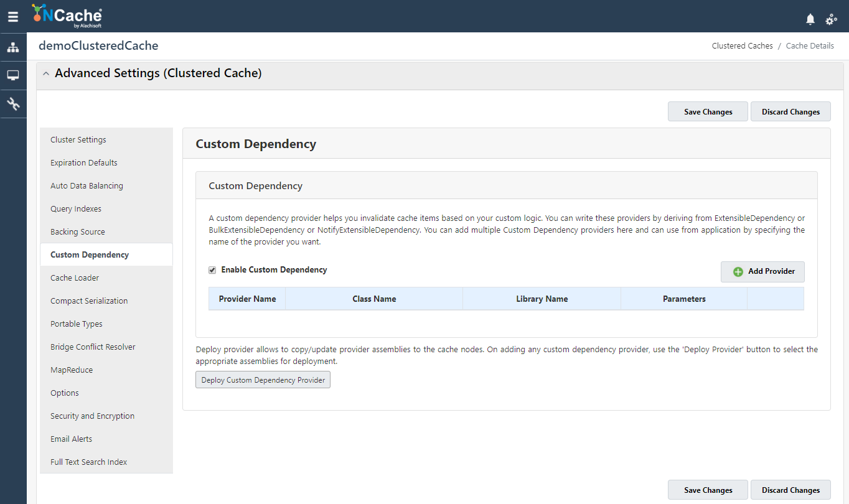Click Deploy Custom Dependency Provider button
The width and height of the screenshot is (849, 504).
[263, 380]
